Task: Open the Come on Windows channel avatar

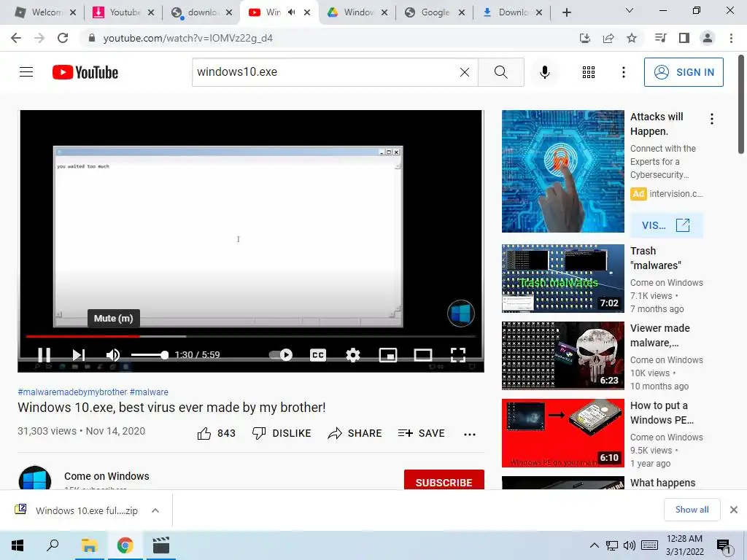Action: pyautogui.click(x=35, y=478)
